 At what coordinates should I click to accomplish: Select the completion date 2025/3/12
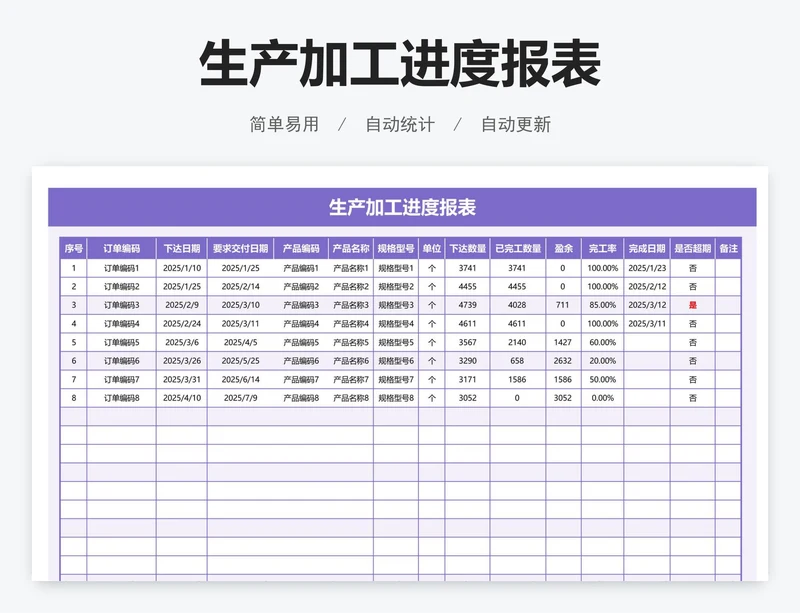pos(647,305)
